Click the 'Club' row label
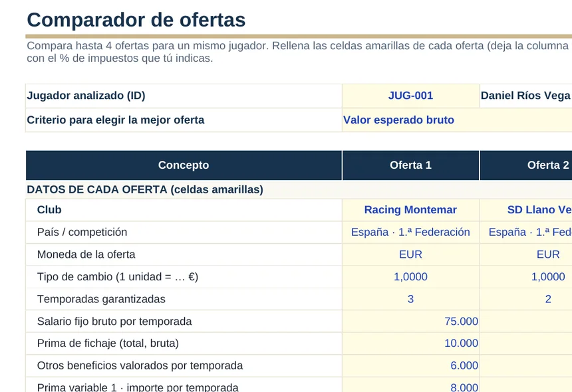 (x=49, y=210)
